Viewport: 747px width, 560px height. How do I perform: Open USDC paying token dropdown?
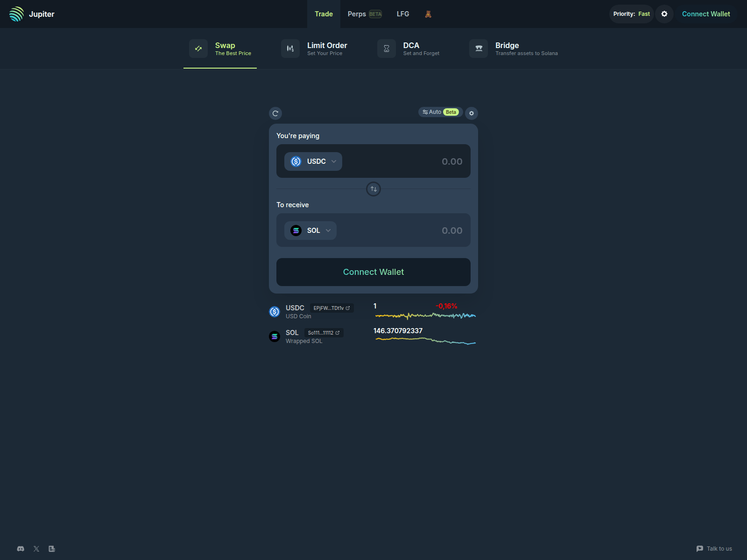pos(313,161)
